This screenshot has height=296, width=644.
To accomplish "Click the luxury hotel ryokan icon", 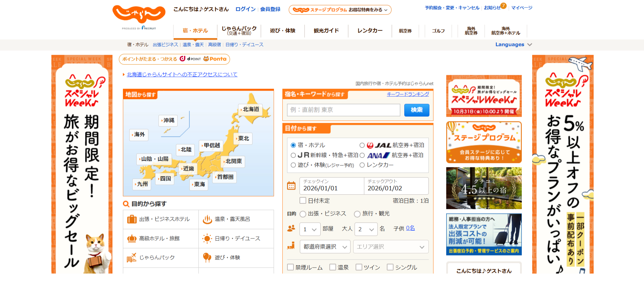I will click(132, 238).
